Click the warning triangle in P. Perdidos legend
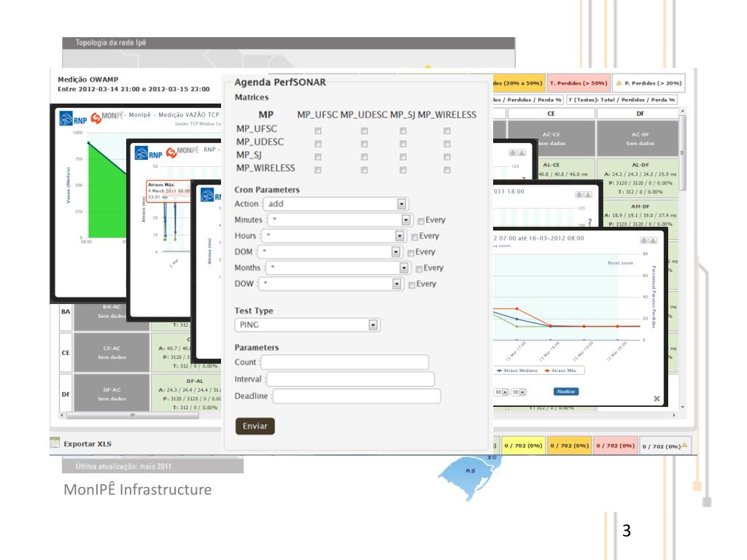The width and height of the screenshot is (747, 560). pyautogui.click(x=619, y=83)
